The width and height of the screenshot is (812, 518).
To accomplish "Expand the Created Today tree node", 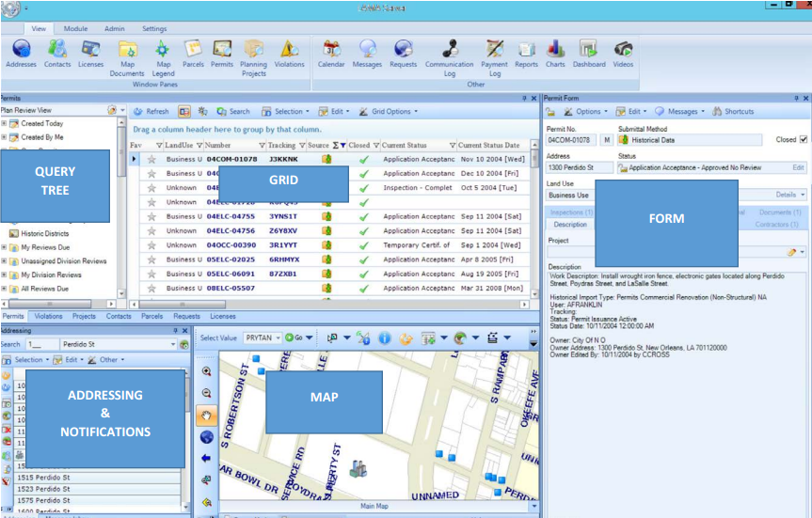I will pyautogui.click(x=4, y=124).
